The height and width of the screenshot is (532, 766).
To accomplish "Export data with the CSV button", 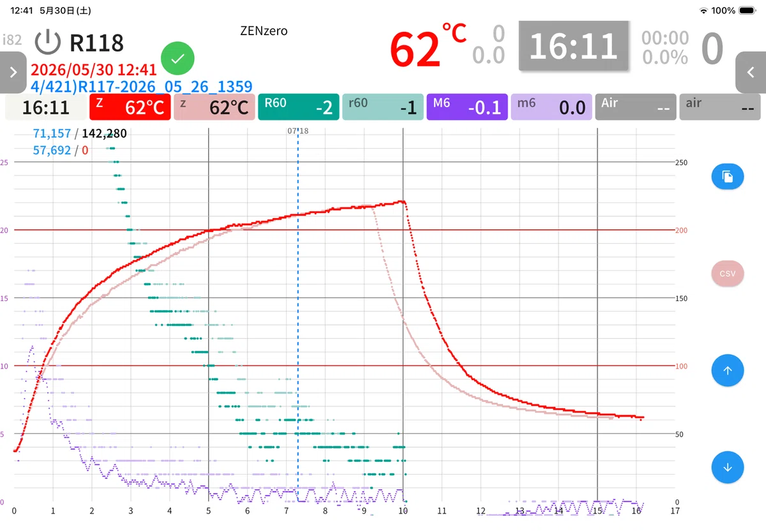I will click(x=727, y=274).
